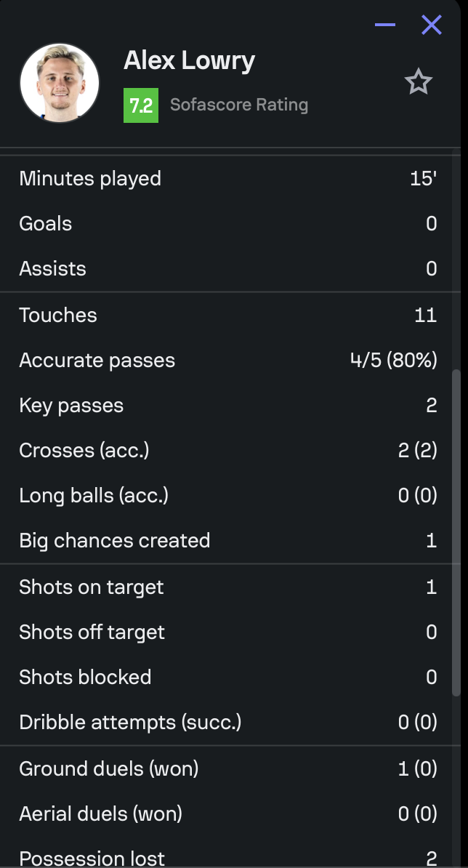Select the Big chances created row
This screenshot has height=868, width=468.
228,540
